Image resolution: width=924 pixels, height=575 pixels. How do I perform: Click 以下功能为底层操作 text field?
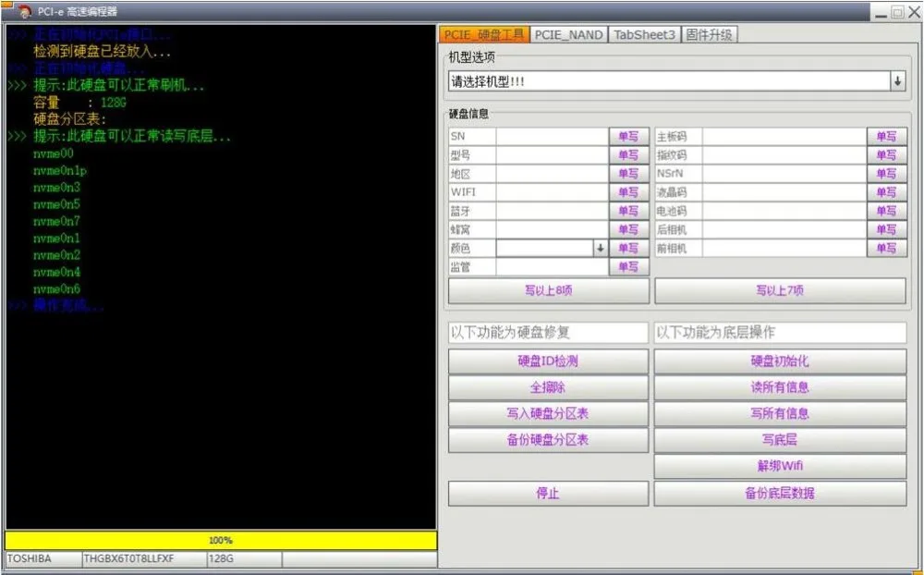click(x=780, y=333)
